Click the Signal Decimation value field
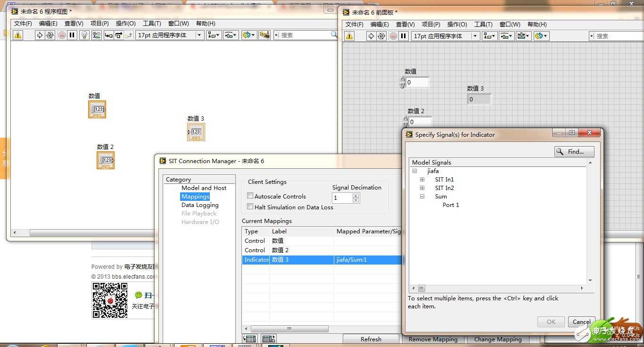 [x=342, y=198]
